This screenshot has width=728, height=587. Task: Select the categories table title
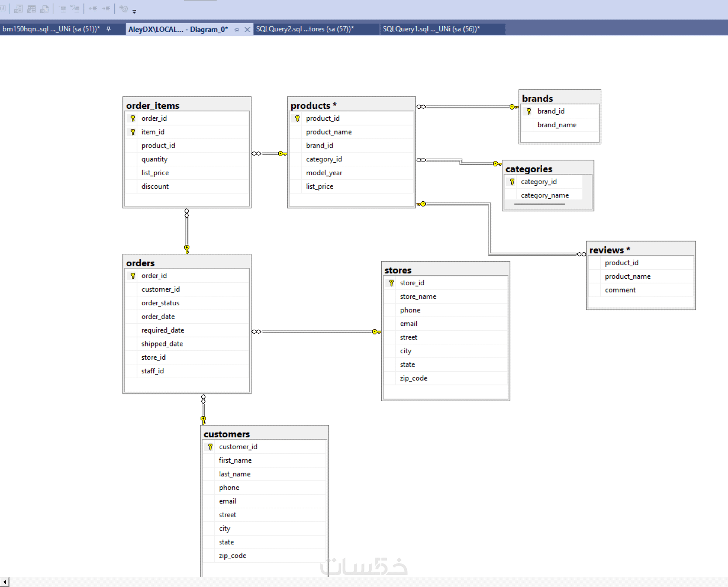pyautogui.click(x=529, y=169)
